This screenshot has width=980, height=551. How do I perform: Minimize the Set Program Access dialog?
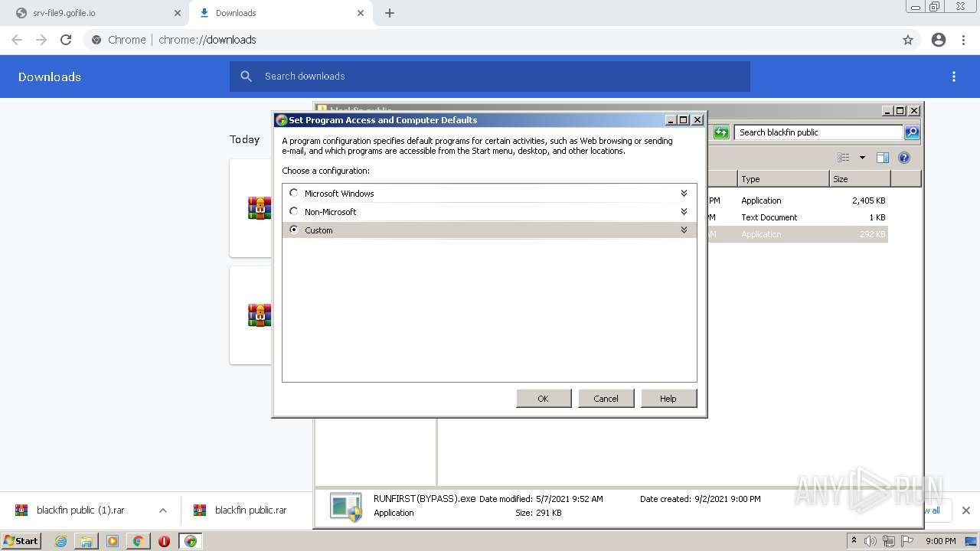pyautogui.click(x=671, y=120)
